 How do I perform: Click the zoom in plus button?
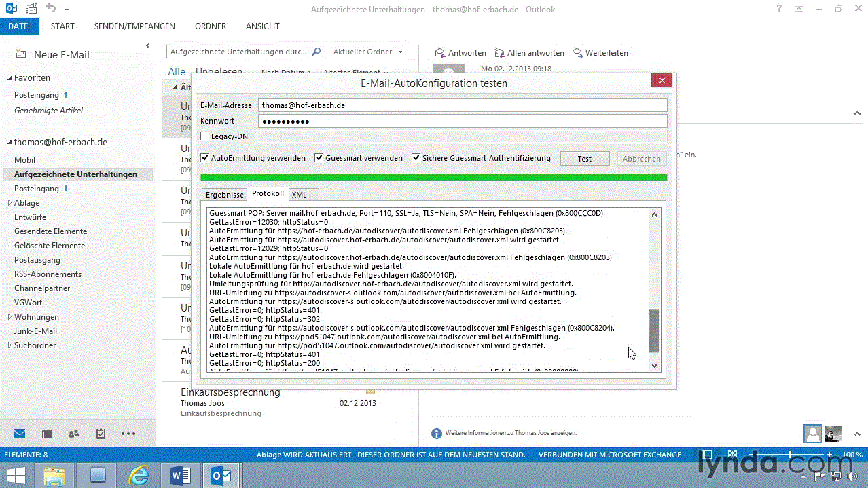coord(830,455)
